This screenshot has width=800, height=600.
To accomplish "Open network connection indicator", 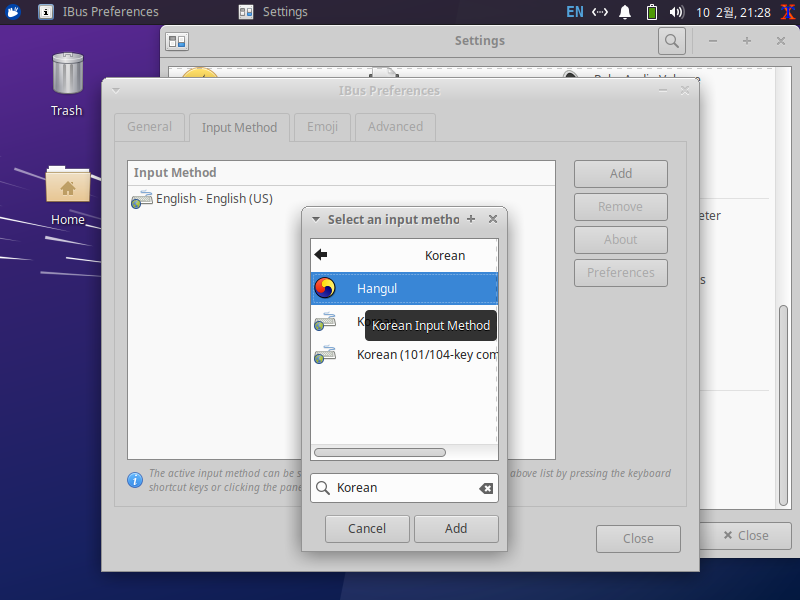I will [600, 12].
